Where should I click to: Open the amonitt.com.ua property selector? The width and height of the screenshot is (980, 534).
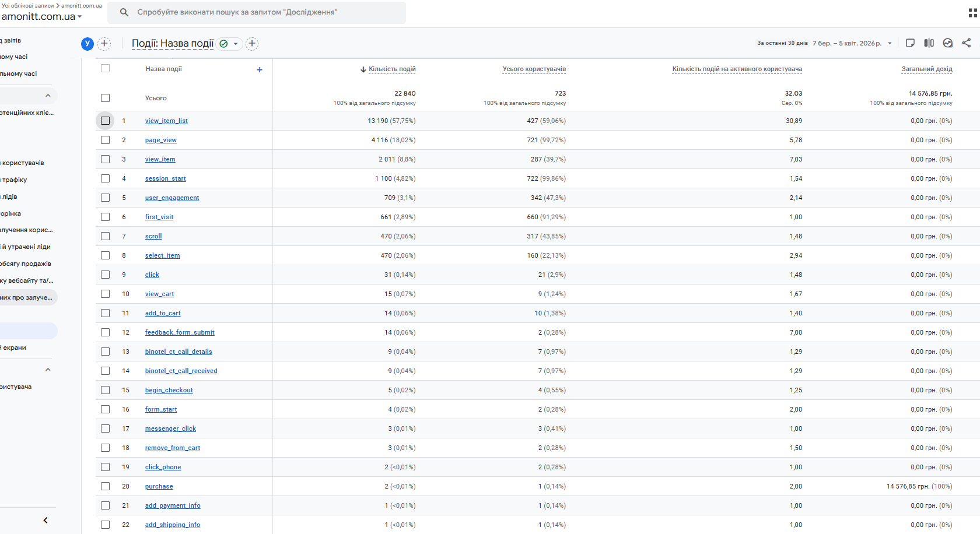pyautogui.click(x=41, y=16)
